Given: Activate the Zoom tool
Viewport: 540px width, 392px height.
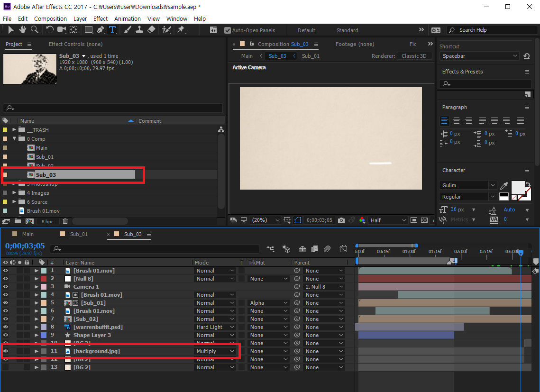Looking at the screenshot, I should [34, 29].
